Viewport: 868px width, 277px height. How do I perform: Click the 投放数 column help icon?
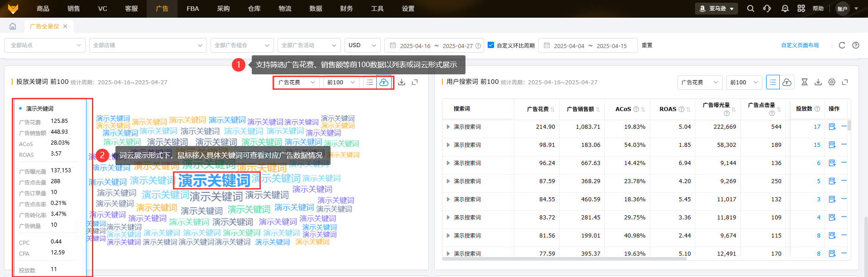(817, 109)
